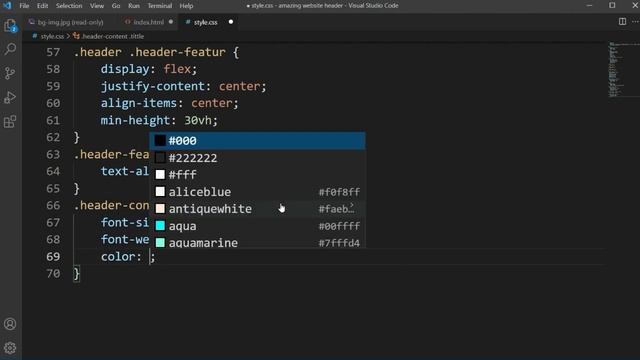The width and height of the screenshot is (640, 360).
Task: Click the maximize window button
Action: 612,5
